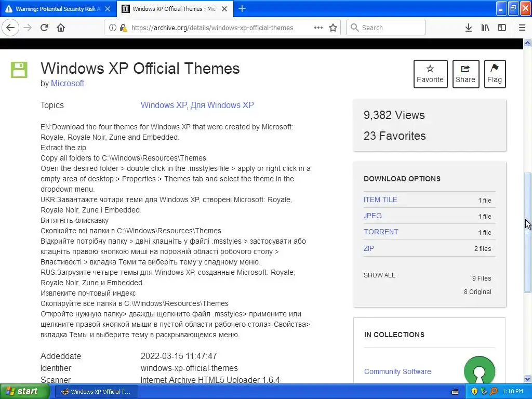This screenshot has width=532, height=399.
Task: Show site information icon in address bar
Action: (x=112, y=28)
